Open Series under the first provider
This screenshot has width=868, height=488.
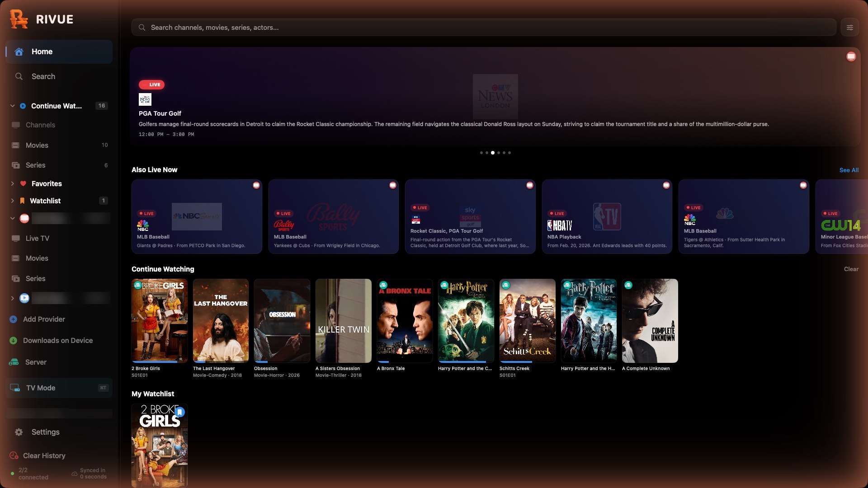point(59,278)
